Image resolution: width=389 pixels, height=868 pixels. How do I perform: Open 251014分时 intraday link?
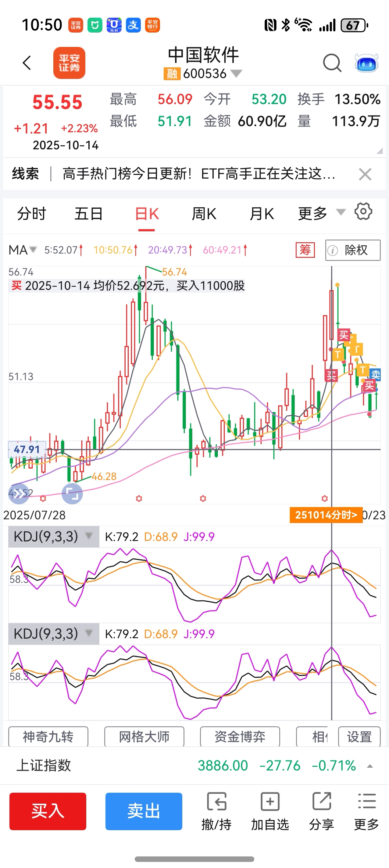point(326,515)
